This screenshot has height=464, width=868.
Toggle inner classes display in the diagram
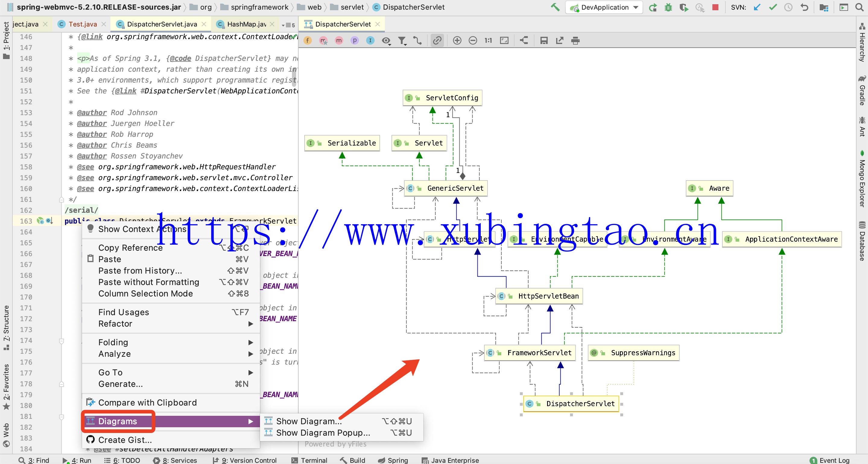pos(370,40)
